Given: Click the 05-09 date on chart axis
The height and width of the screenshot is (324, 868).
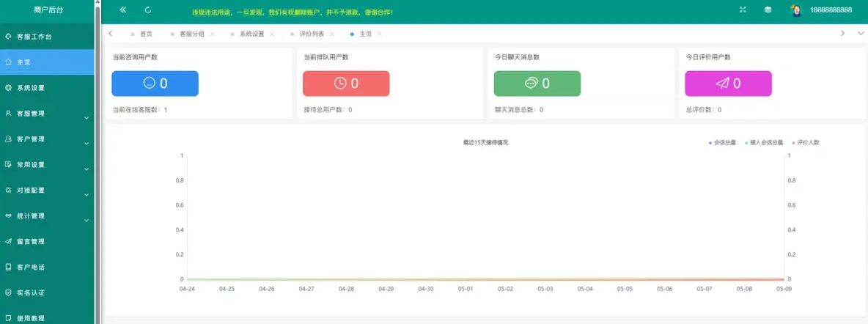Looking at the screenshot, I should [x=784, y=289].
